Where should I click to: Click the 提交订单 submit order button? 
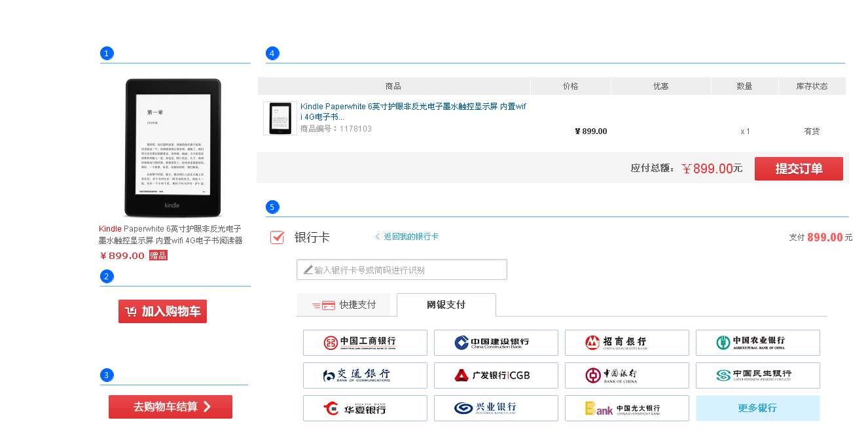tap(798, 169)
